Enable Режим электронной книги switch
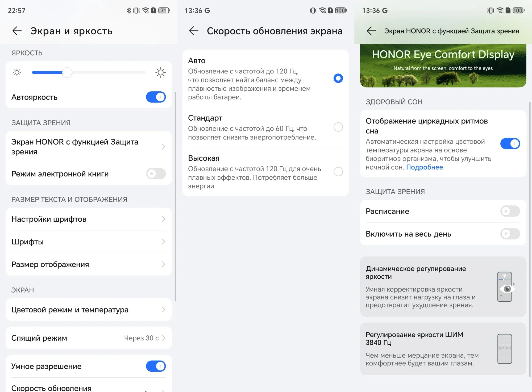Image resolution: width=532 pixels, height=392 pixels. point(156,174)
